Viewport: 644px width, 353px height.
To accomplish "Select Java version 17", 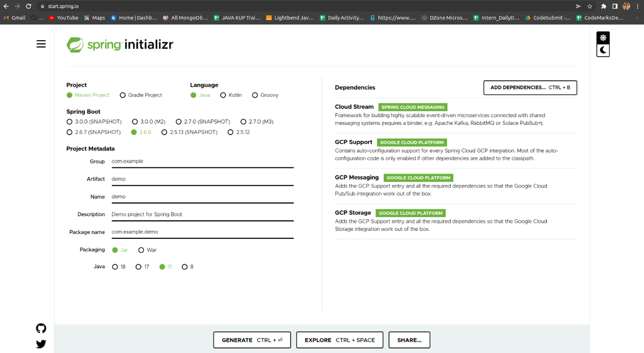I will click(142, 267).
